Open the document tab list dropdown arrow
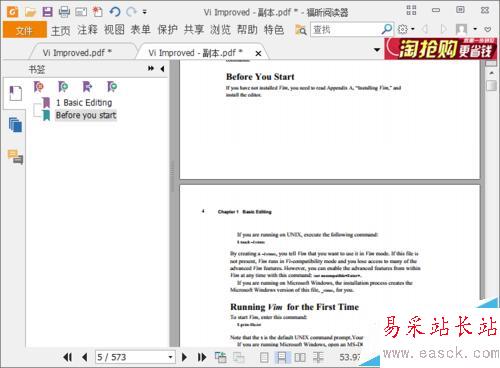Viewport: 500px width, 368px height. click(377, 50)
